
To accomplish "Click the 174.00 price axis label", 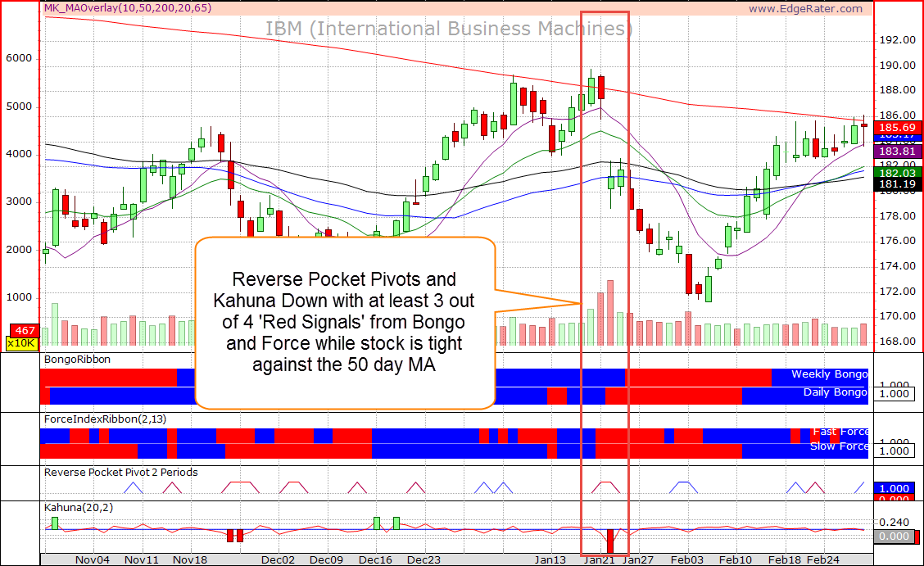I will (x=898, y=266).
